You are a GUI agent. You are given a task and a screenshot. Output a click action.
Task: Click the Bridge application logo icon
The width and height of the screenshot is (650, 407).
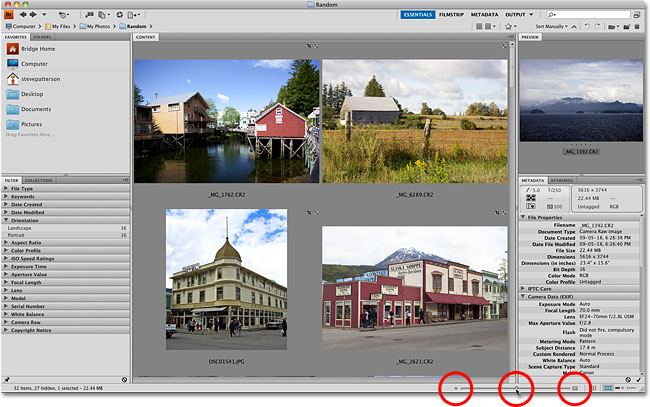click(9, 15)
